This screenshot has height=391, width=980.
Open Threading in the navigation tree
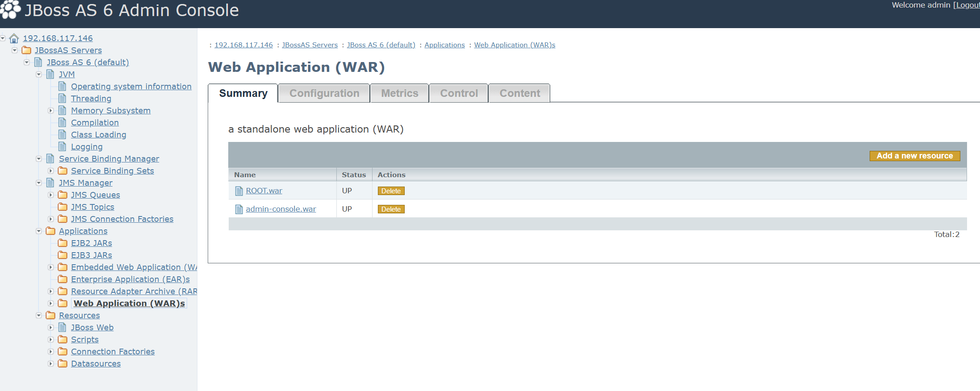(91, 98)
